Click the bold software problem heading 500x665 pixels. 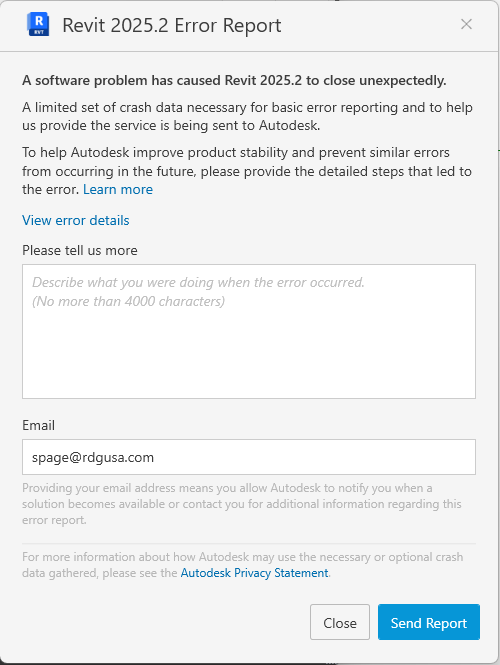point(234,80)
